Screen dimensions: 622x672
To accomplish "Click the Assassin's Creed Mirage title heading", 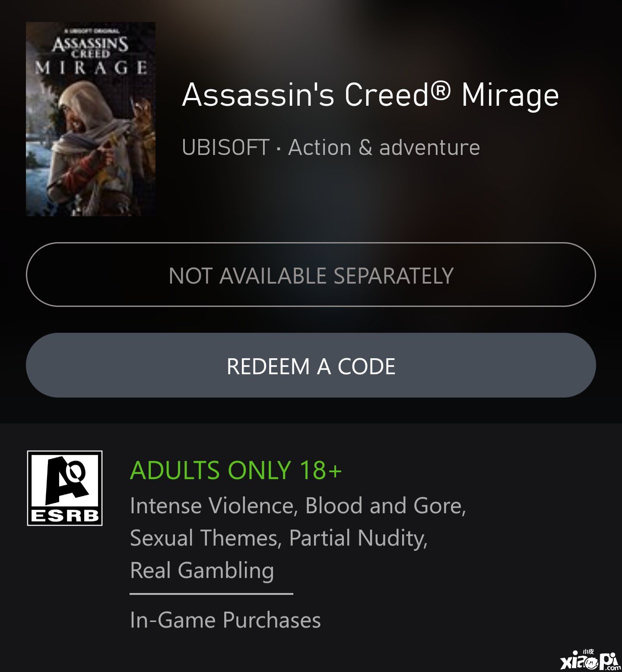I will click(x=371, y=95).
